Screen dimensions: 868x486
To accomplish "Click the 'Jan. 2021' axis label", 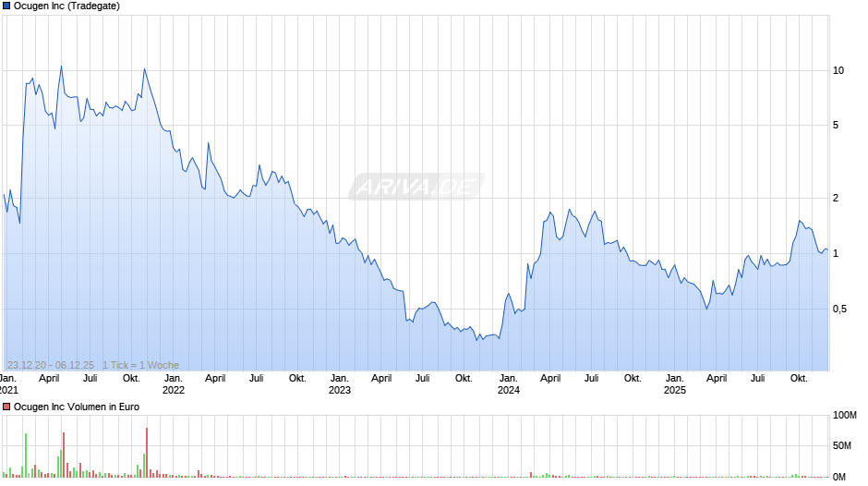I will [x=9, y=384].
